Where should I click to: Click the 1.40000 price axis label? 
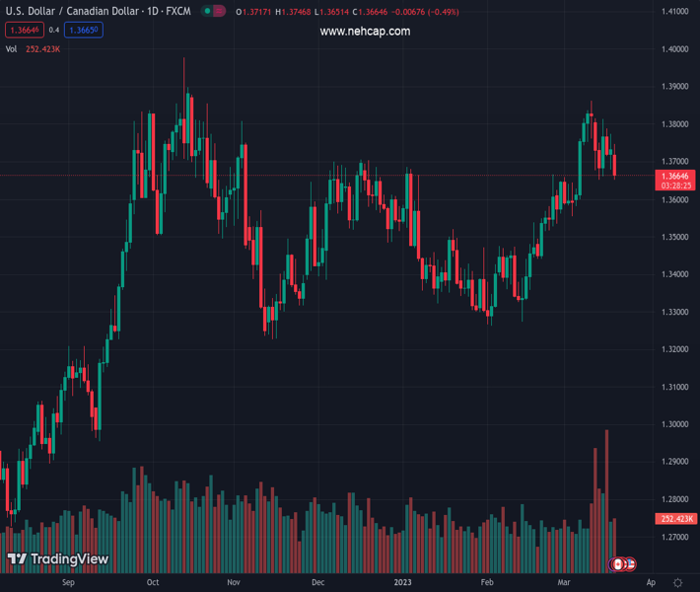coord(675,49)
